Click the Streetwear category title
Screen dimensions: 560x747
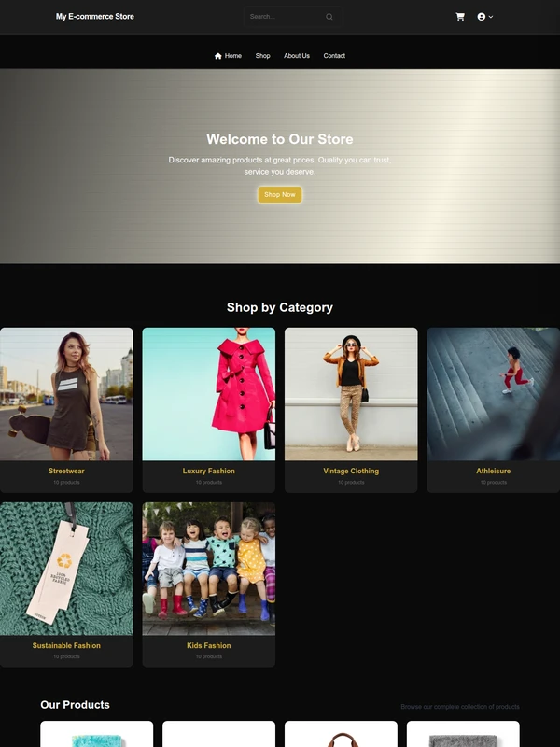click(x=66, y=472)
